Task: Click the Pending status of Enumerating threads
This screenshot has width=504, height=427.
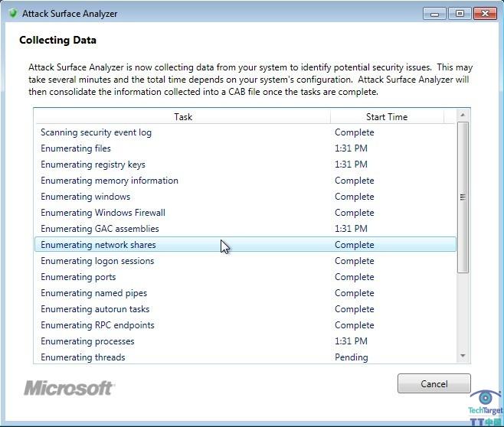Action: click(352, 357)
